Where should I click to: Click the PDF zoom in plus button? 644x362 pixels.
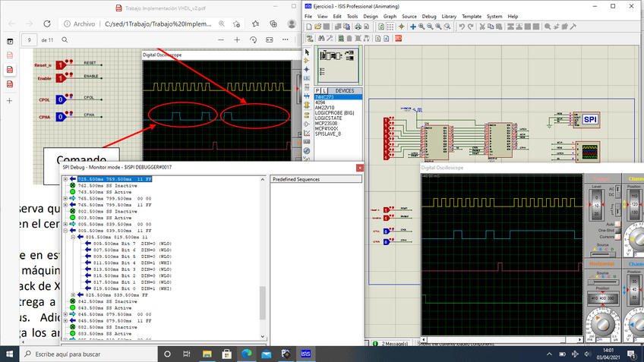coord(237,39)
